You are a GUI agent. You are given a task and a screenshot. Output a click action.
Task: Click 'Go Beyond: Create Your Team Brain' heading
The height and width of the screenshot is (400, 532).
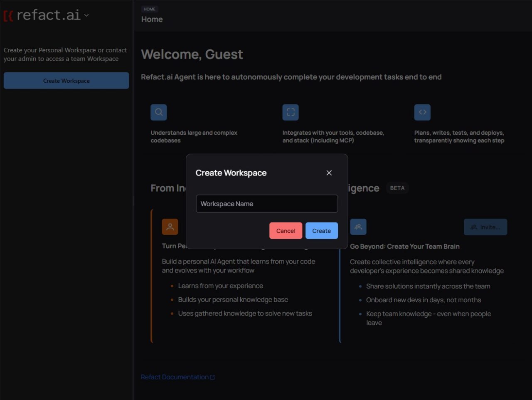pos(405,247)
